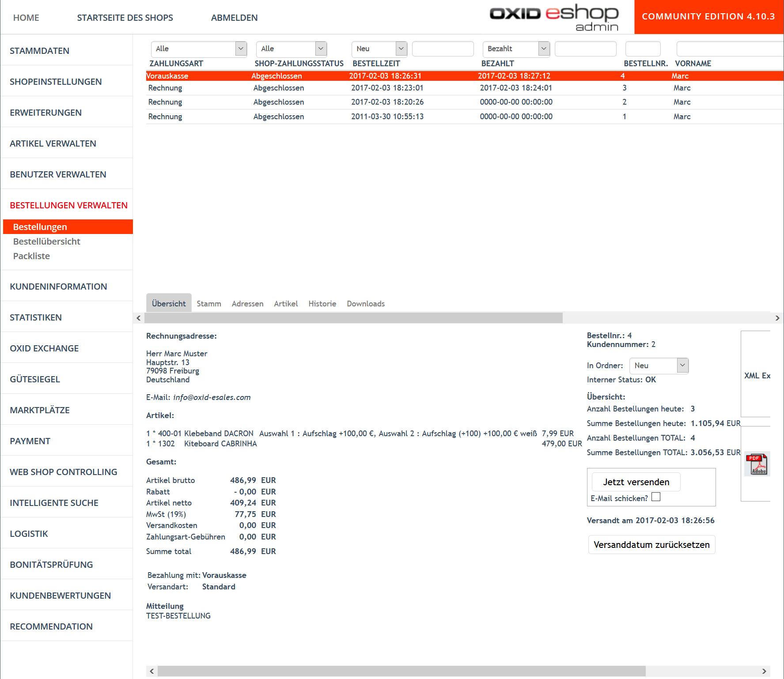Click Versanddatum zurücksetzen button
The image size is (784, 679).
coord(651,545)
